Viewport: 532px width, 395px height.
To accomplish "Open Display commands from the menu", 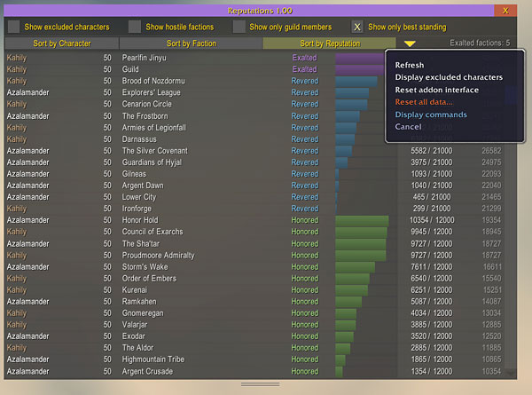I will [431, 115].
